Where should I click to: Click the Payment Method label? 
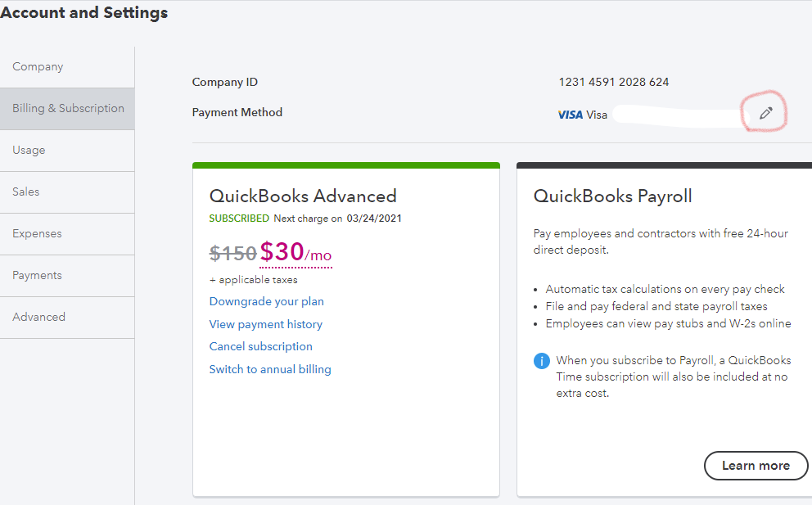tap(237, 112)
